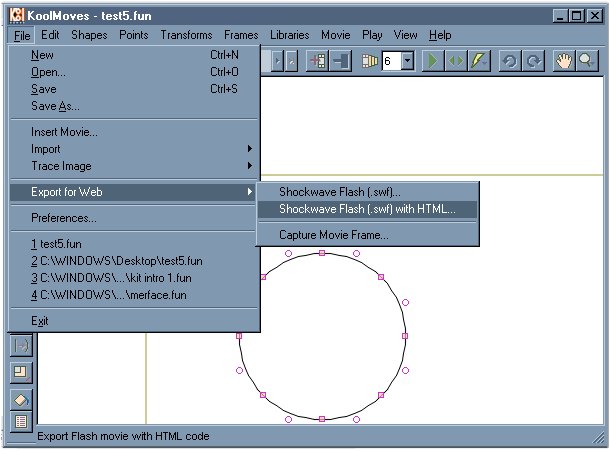This screenshot has width=610, height=450.
Task: Choose Capture Movie Frame... option
Action: [368, 235]
